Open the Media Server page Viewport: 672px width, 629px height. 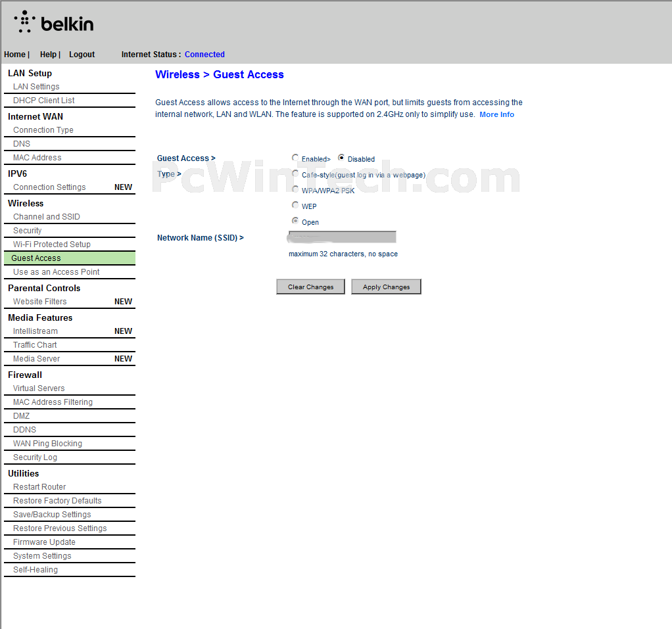(36, 359)
